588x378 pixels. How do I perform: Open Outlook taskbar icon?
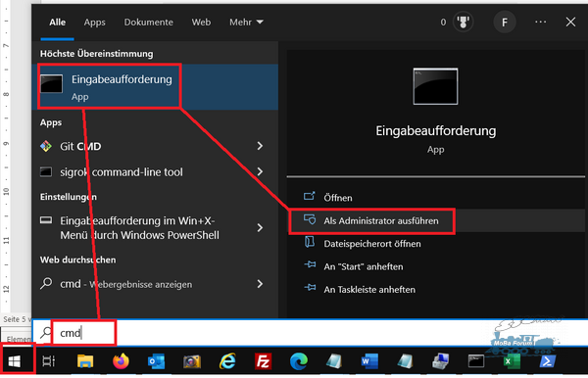pos(157,362)
